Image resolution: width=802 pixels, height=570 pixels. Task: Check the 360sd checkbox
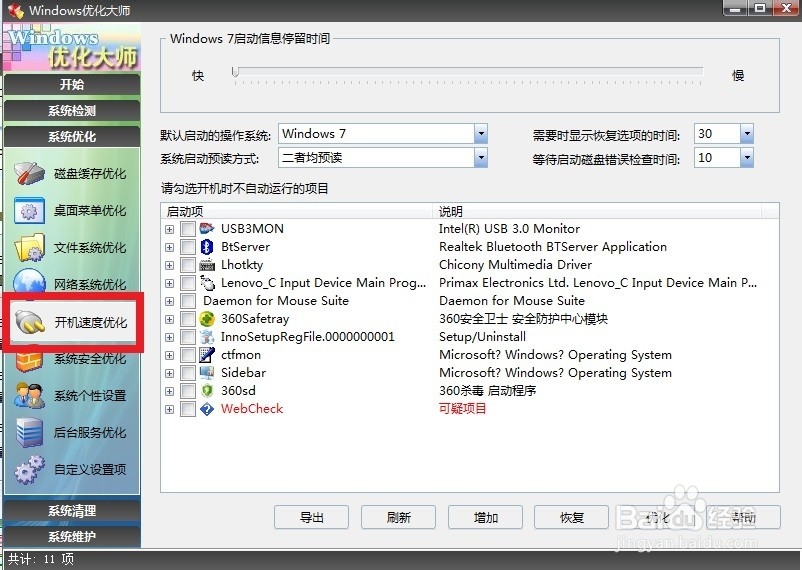(188, 391)
